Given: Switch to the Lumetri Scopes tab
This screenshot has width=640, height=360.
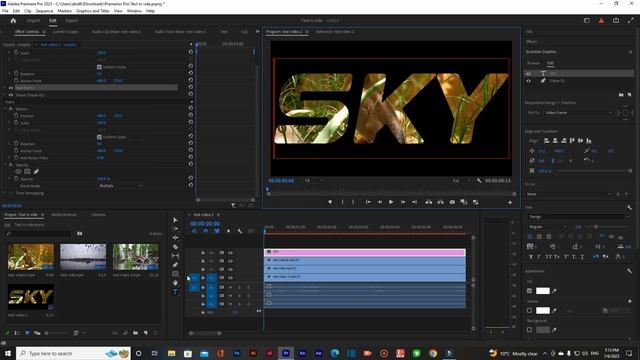Looking at the screenshot, I should click(x=65, y=31).
